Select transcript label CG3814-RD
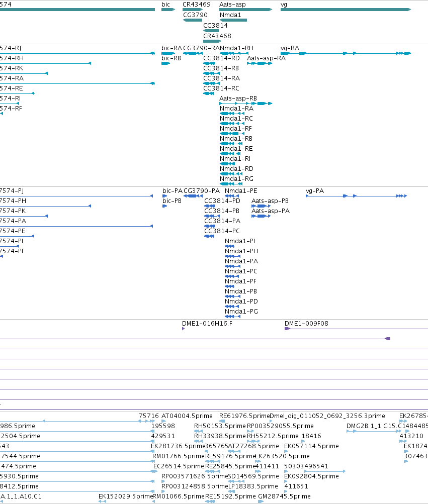The width and height of the screenshot is (428, 504). point(222,58)
